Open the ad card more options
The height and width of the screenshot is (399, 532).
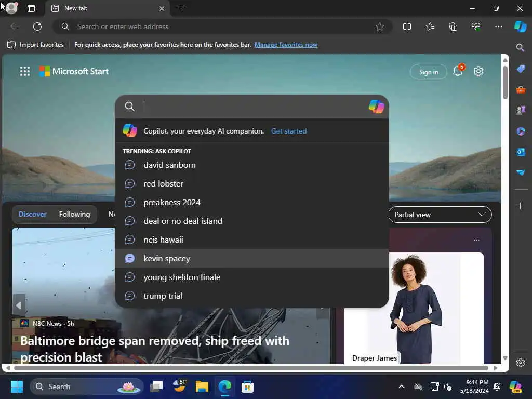point(476,240)
